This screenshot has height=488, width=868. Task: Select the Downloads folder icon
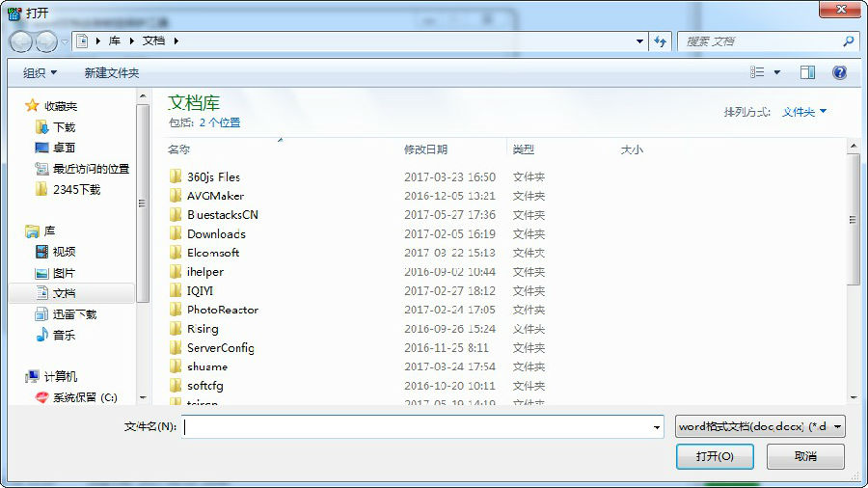pos(176,233)
